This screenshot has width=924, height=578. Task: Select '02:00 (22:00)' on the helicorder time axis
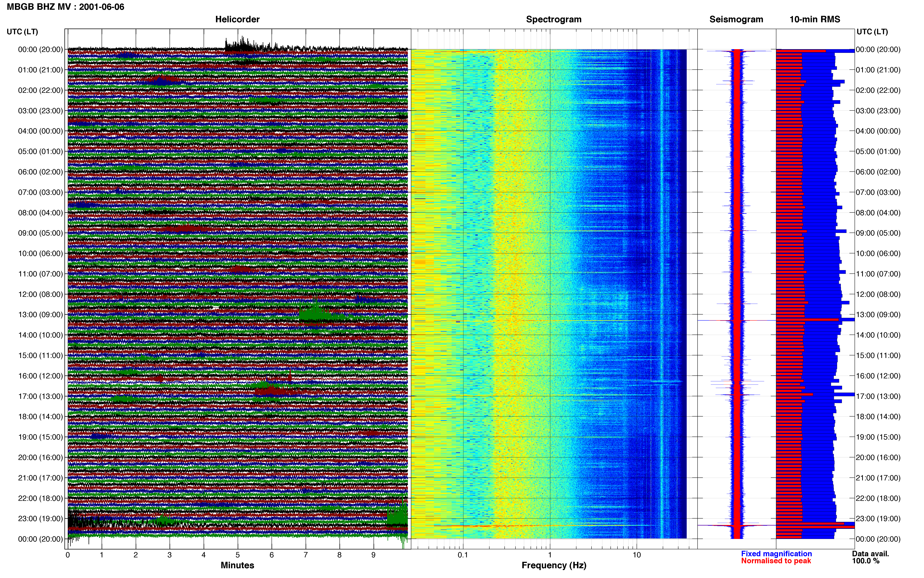[x=41, y=90]
